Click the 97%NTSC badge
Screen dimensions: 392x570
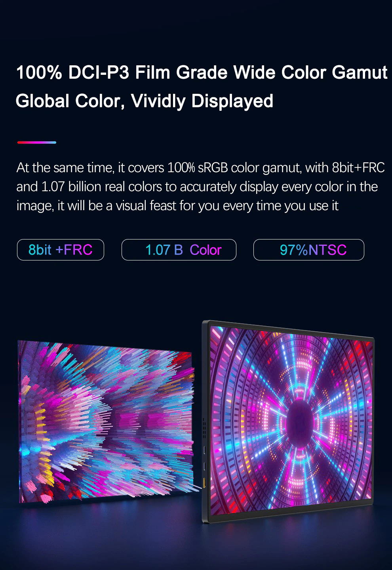coord(309,250)
